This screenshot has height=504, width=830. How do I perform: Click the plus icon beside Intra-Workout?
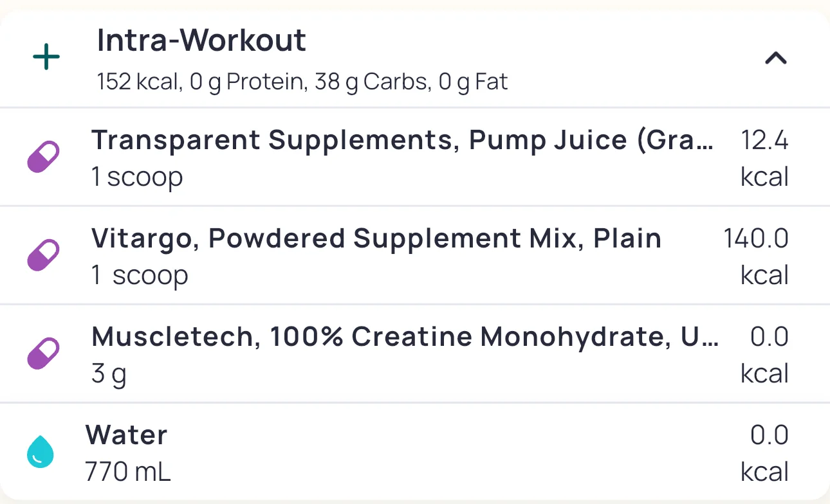46,58
